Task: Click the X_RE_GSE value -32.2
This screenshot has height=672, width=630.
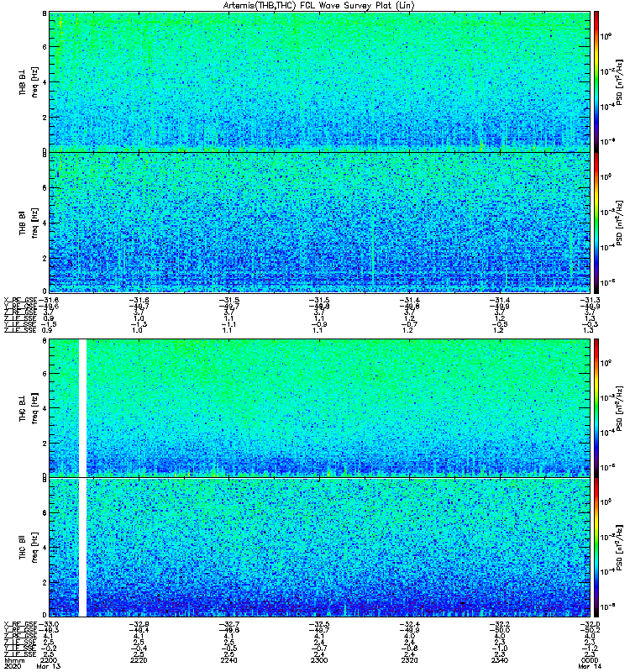Action: (499, 624)
